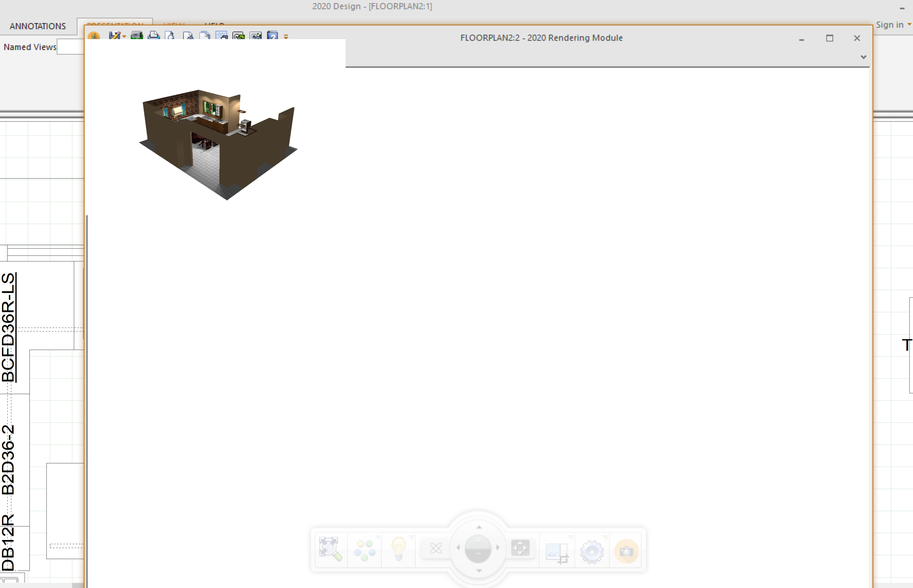Open the blue help book icon
Screen dimensions: 913x588
coord(272,35)
